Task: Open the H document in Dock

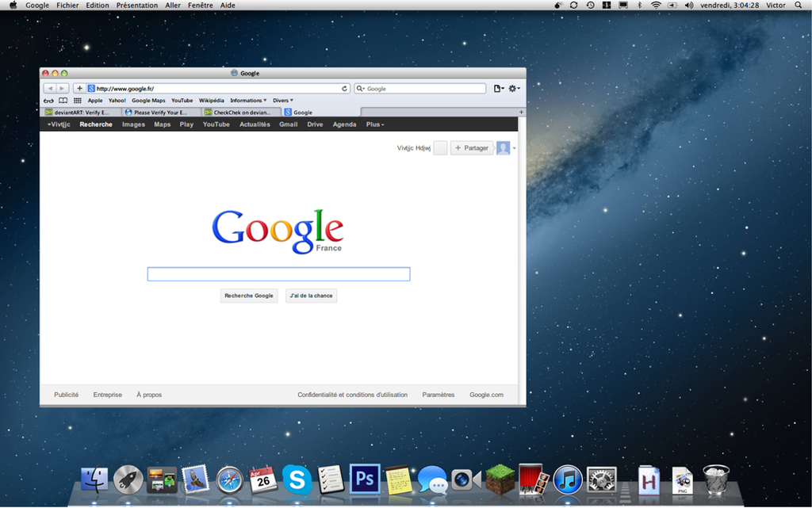Action: (649, 480)
